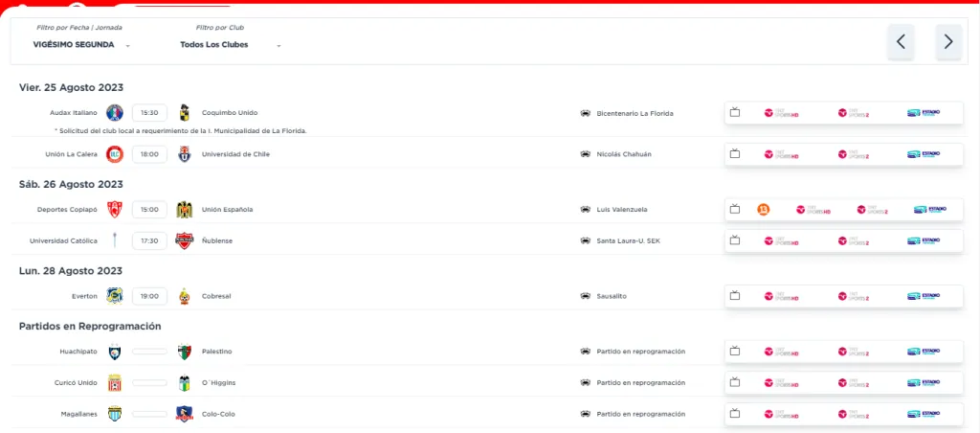Open the Deportes Copiapó team crest
This screenshot has width=980, height=433.
(x=115, y=210)
